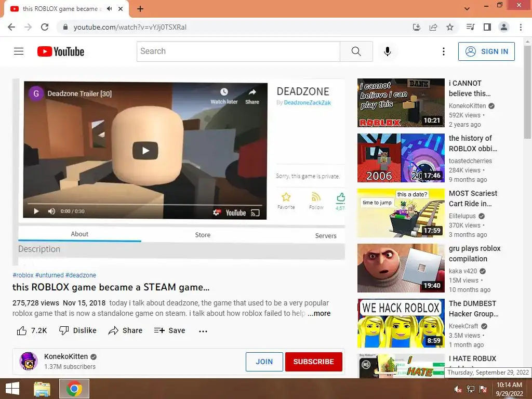
Task: Go to YouTube home via logo
Action: 61,51
